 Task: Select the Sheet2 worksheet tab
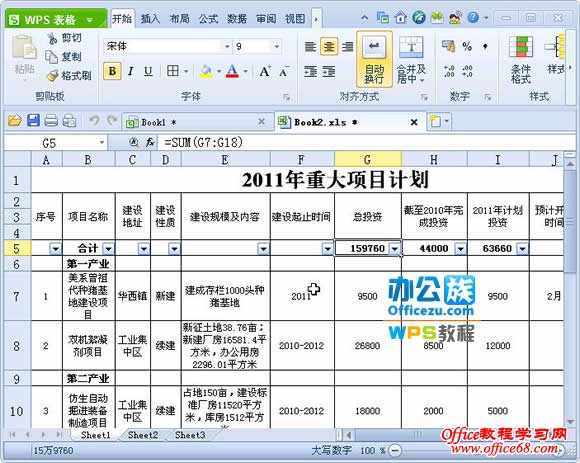tap(143, 435)
